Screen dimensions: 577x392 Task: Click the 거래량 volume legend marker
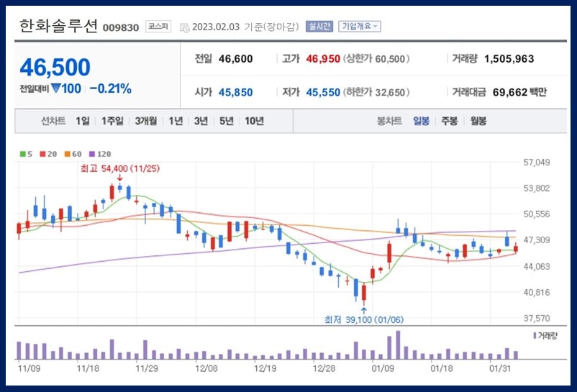(535, 336)
